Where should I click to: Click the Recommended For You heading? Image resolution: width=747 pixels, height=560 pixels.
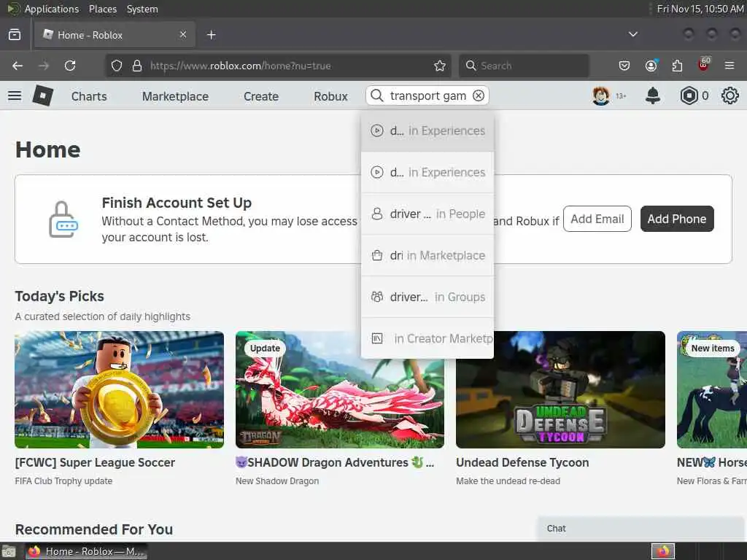94,529
